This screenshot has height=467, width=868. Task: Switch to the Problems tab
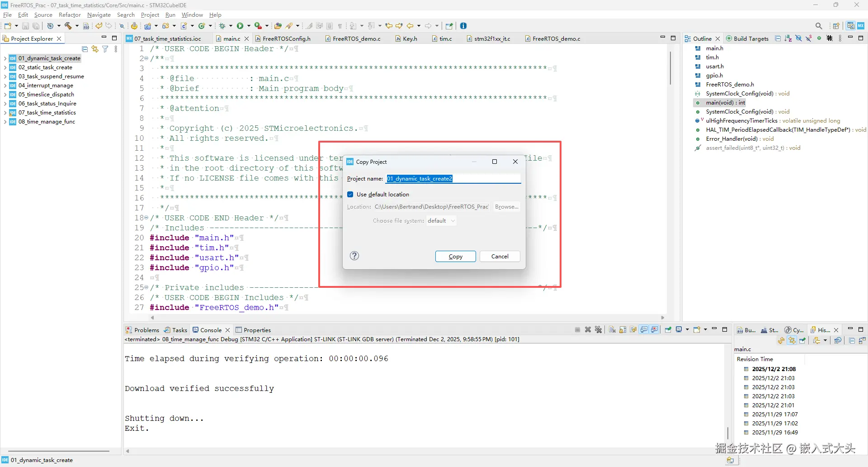point(142,330)
